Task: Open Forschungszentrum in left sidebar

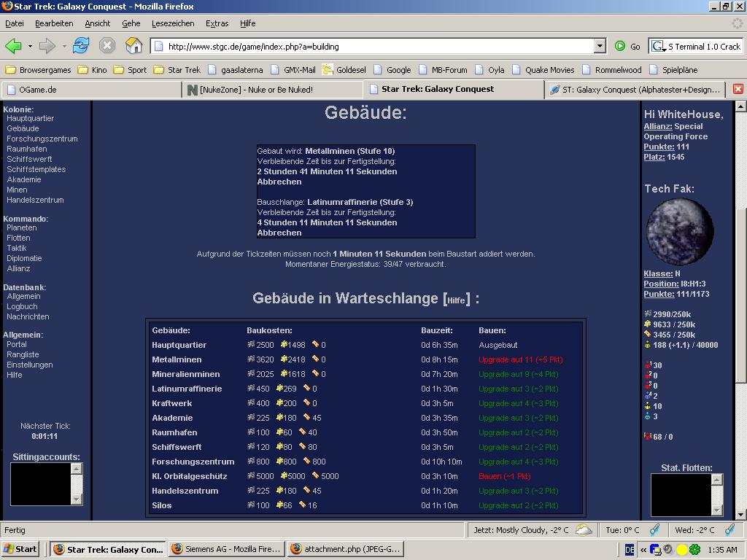Action: click(x=42, y=139)
